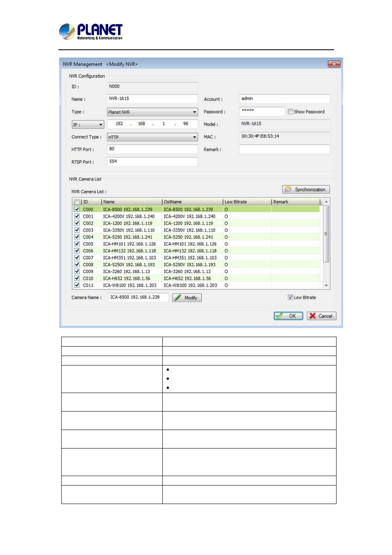392x555 pixels.
Task: Select row ICA-8500 192.168.1.239
Action: 196,209
